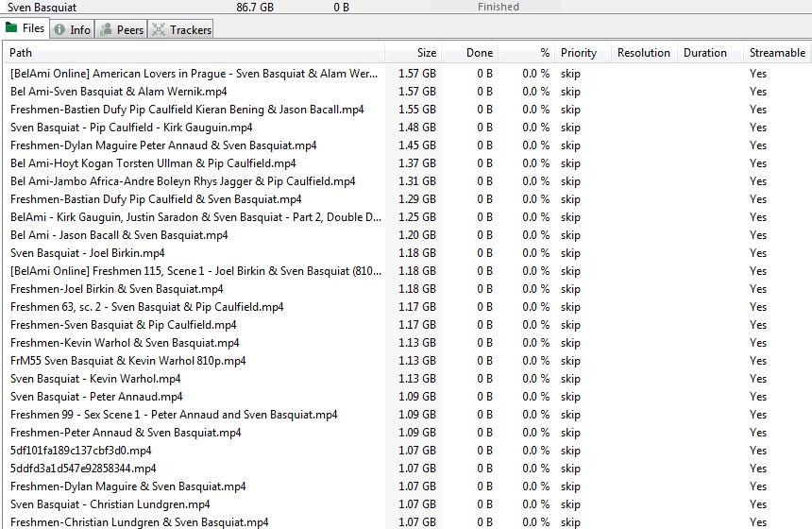
Task: Click the Priority column header
Action: [579, 53]
